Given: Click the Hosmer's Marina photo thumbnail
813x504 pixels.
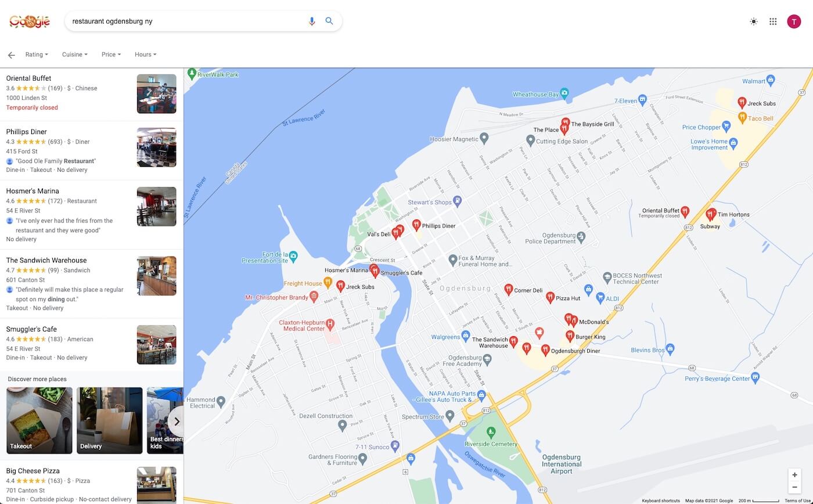Looking at the screenshot, I should (156, 206).
